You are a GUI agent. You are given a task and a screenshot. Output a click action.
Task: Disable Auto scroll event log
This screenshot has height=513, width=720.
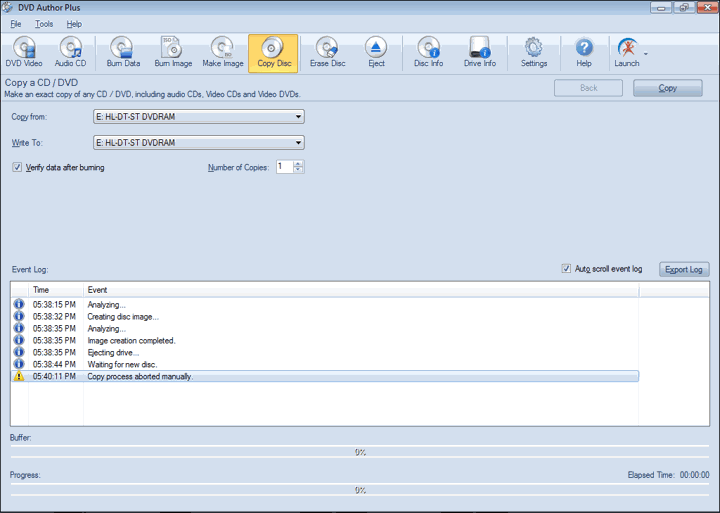tap(567, 269)
